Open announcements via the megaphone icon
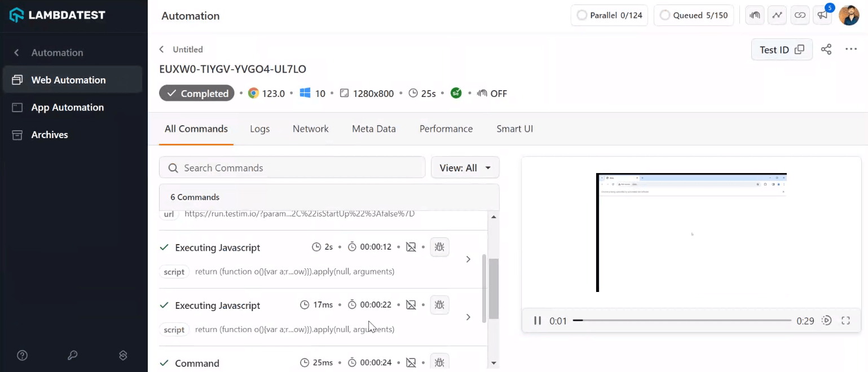Viewport: 868px width, 372px height. click(x=822, y=15)
